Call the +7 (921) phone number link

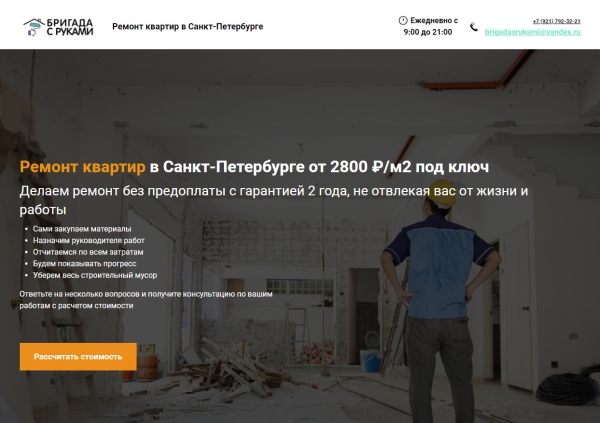(x=556, y=21)
